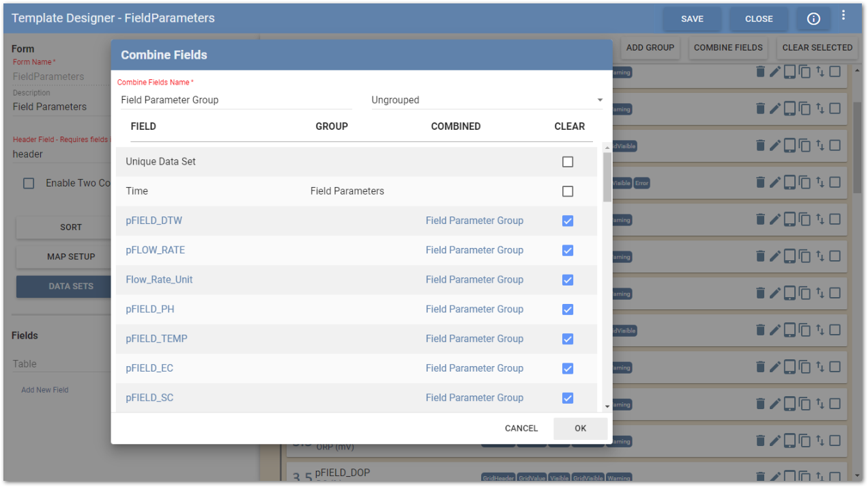Viewport: 868px width, 487px height.
Task: Delete the ORP (mV) field row
Action: 761,441
